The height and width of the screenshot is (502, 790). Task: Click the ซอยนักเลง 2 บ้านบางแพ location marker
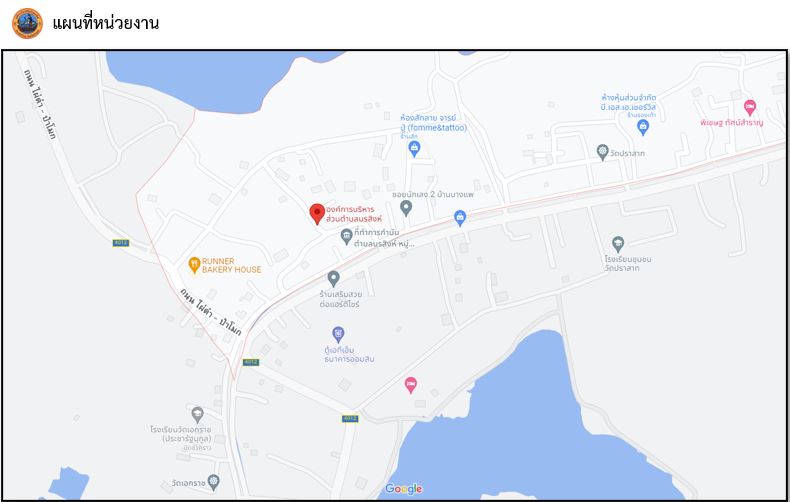[x=406, y=208]
